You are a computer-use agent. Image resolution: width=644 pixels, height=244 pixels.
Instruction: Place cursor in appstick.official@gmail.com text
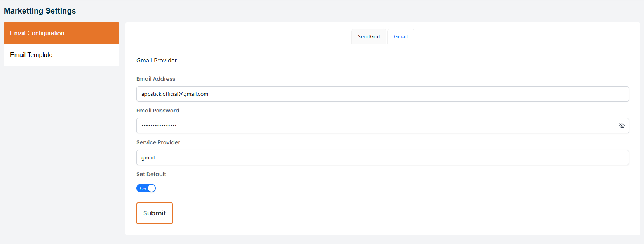tap(175, 94)
